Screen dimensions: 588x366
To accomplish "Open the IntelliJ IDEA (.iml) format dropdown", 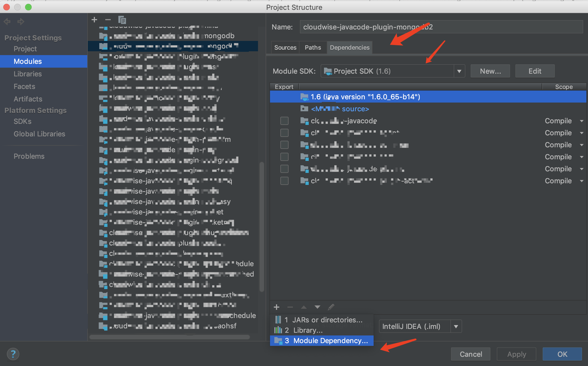I will coord(456,326).
